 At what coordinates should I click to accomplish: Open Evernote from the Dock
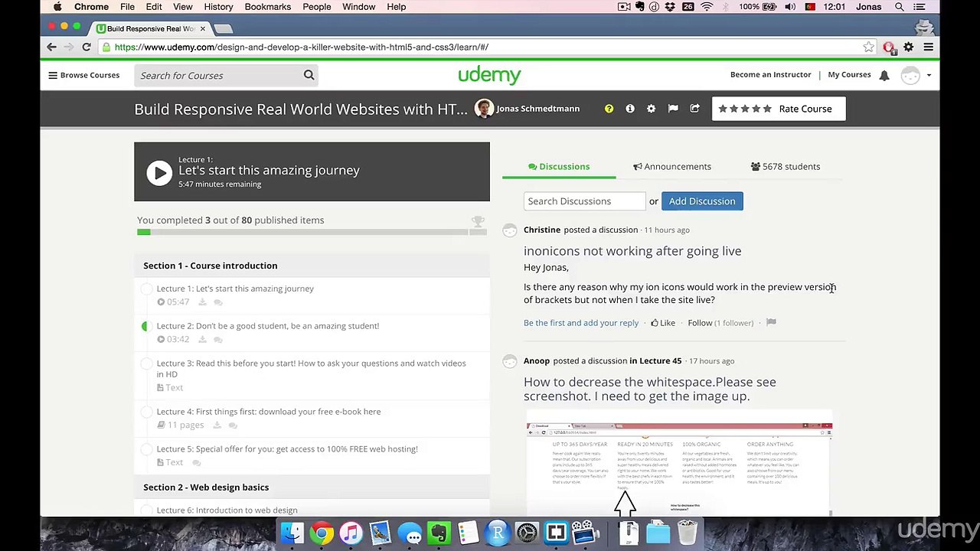pos(439,533)
